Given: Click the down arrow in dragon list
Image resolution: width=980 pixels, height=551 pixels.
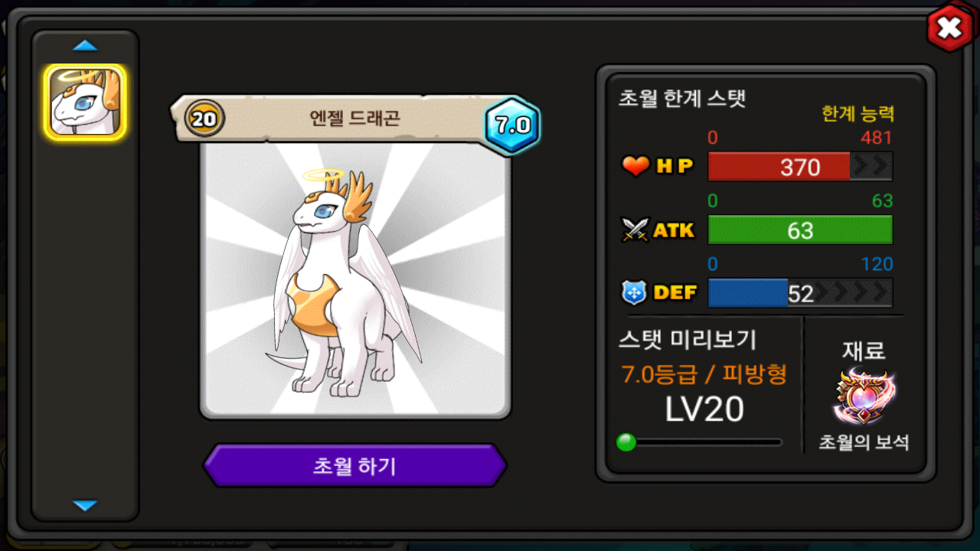Looking at the screenshot, I should (85, 505).
